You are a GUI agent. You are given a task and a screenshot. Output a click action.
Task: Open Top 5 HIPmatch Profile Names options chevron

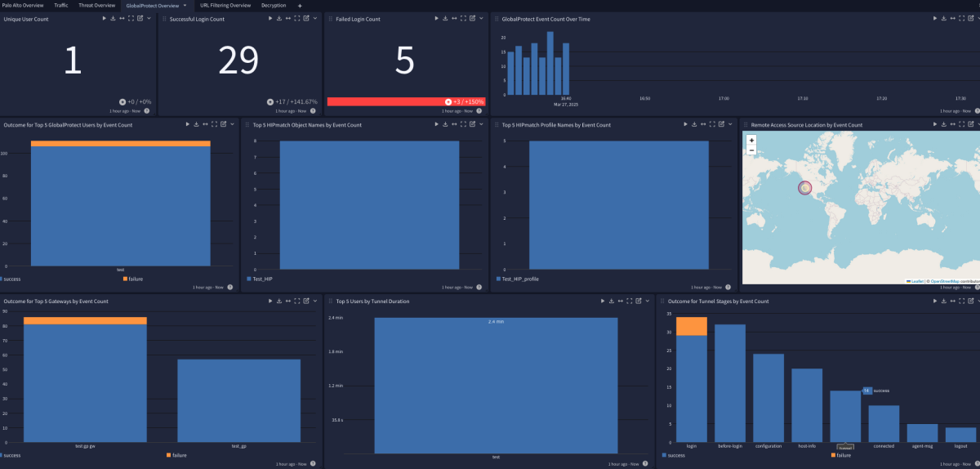tap(731, 124)
